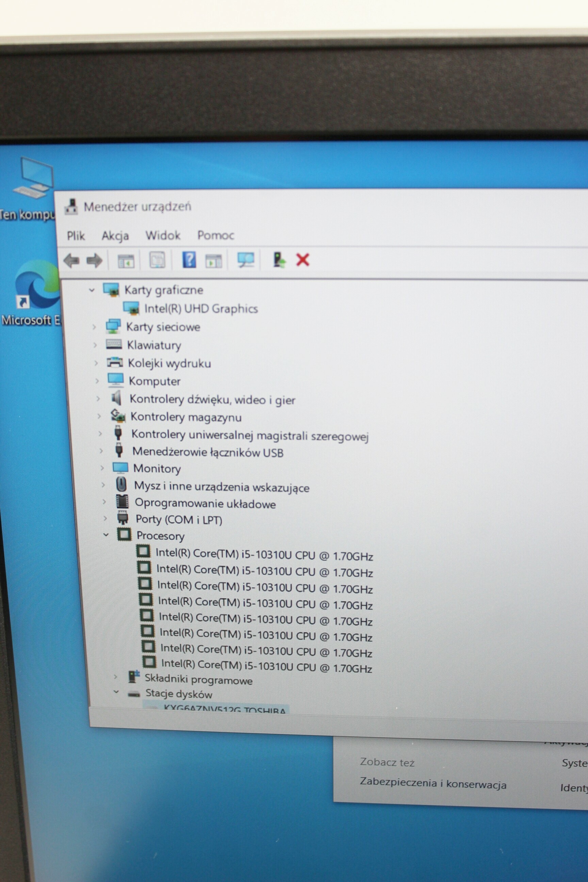Image resolution: width=588 pixels, height=882 pixels.
Task: Scan for hardware changes using monitor icon
Action: pos(246,260)
